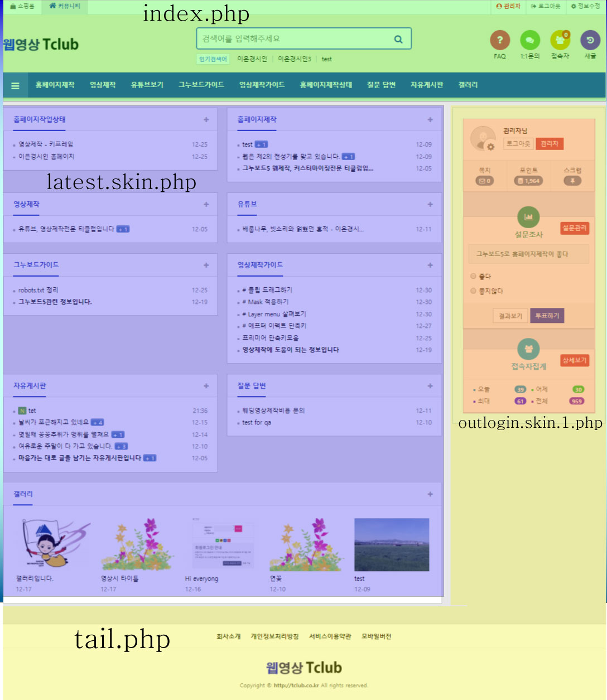The width and height of the screenshot is (607, 700).
Task: Click the 투표하기 vote button
Action: pos(547,316)
